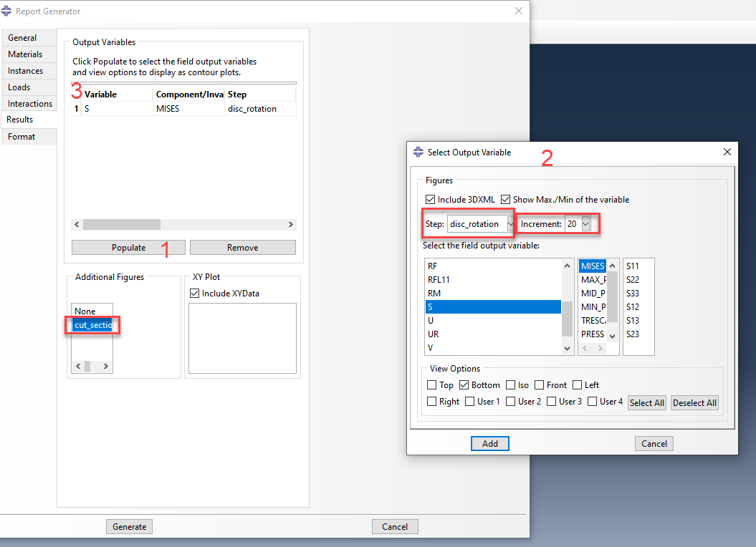Click the Select All view options button
The image size is (756, 547).
647,402
